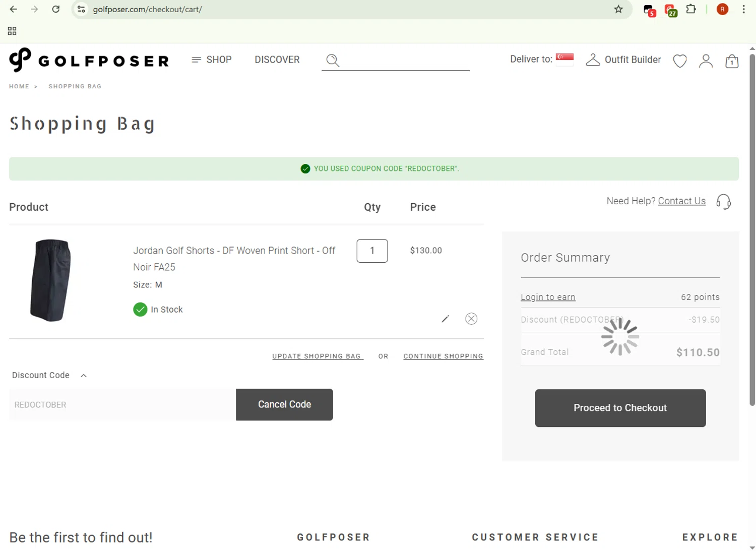Click Proceed to Checkout button
756x551 pixels.
pyautogui.click(x=620, y=408)
